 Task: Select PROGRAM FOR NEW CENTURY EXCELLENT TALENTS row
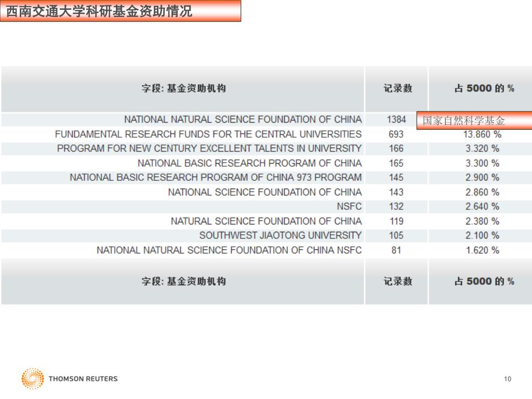209,148
